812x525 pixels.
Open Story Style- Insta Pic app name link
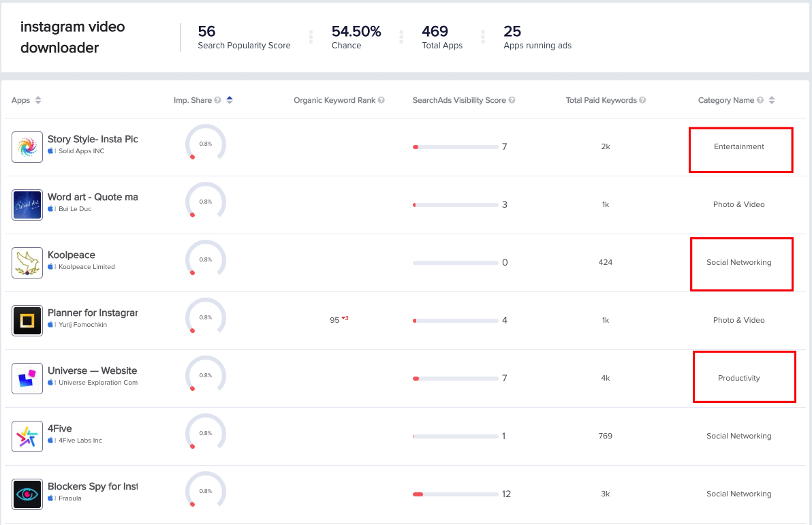93,140
